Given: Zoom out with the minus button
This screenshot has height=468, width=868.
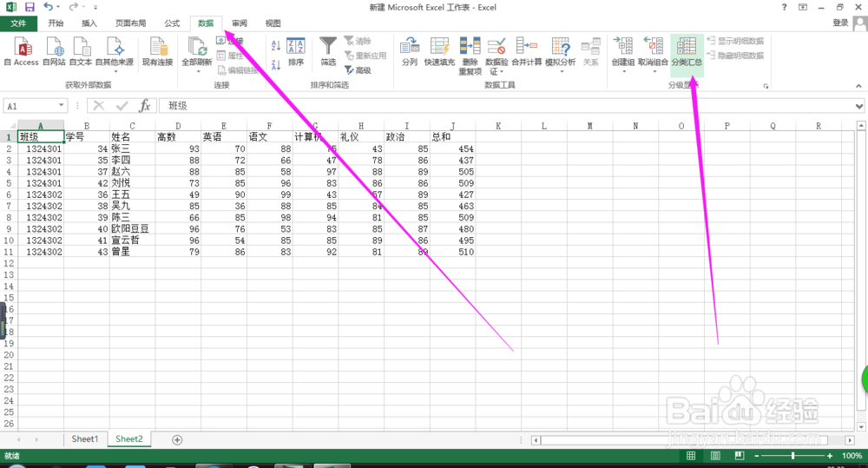Looking at the screenshot, I should click(757, 455).
